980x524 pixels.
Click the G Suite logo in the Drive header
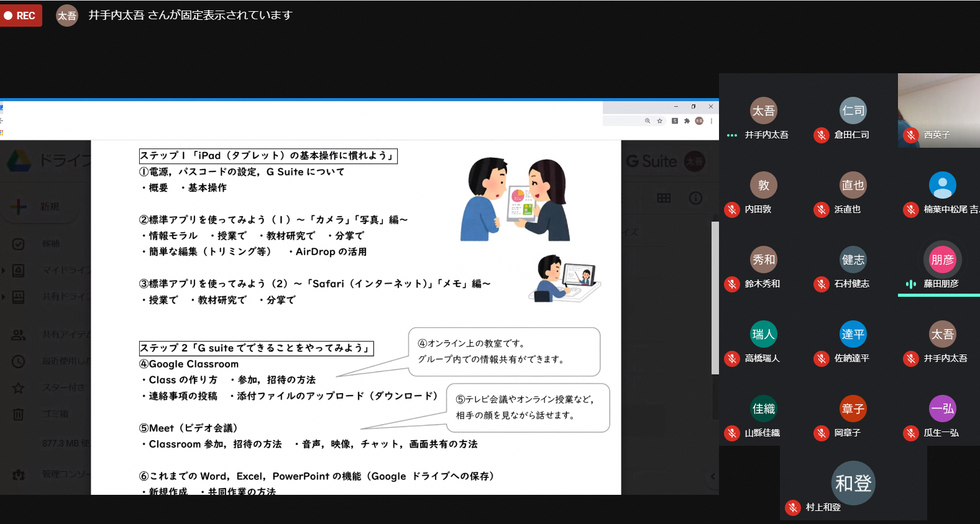click(651, 161)
